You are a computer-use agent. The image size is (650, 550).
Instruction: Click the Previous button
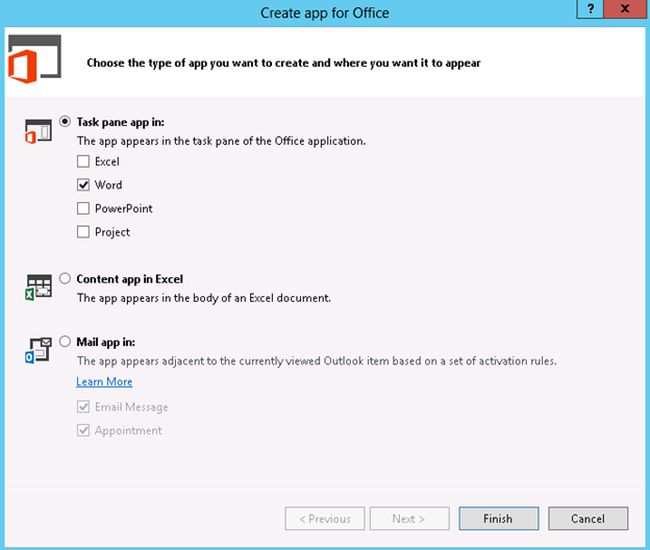point(325,518)
